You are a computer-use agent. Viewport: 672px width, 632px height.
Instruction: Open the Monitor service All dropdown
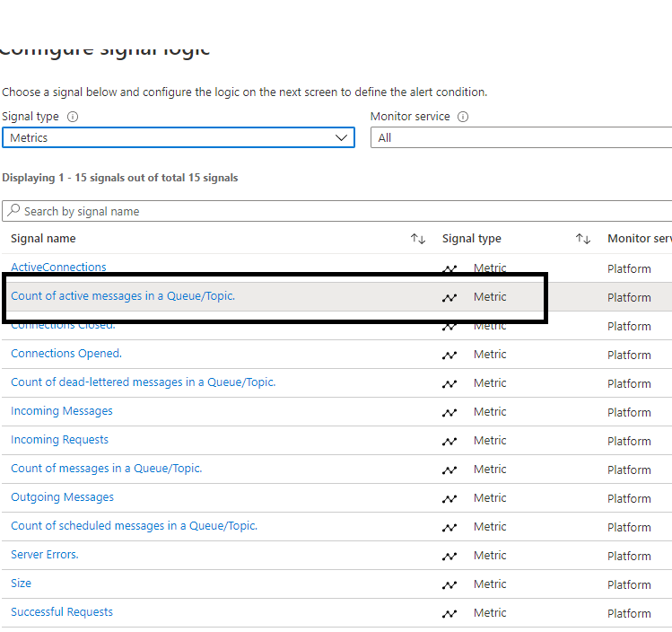coord(520,137)
